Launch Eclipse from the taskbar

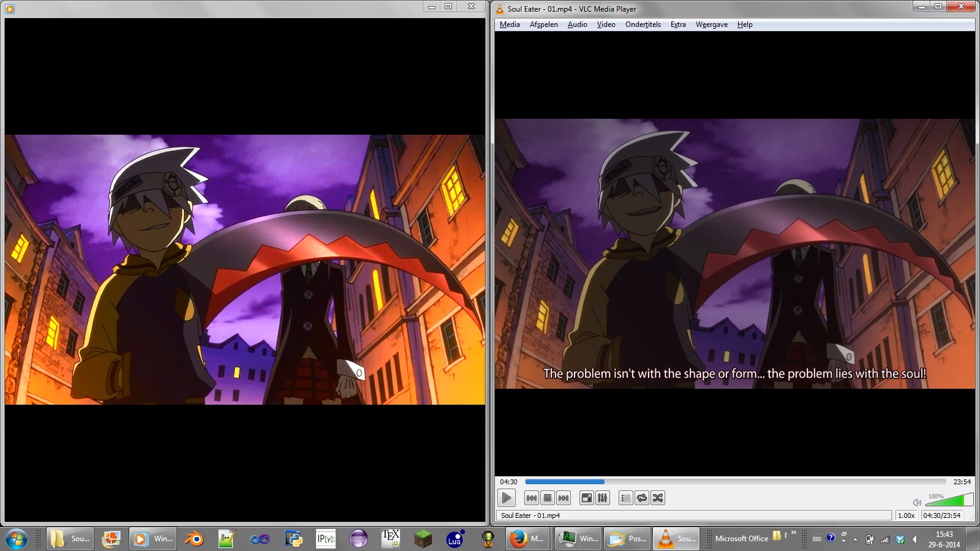[358, 539]
